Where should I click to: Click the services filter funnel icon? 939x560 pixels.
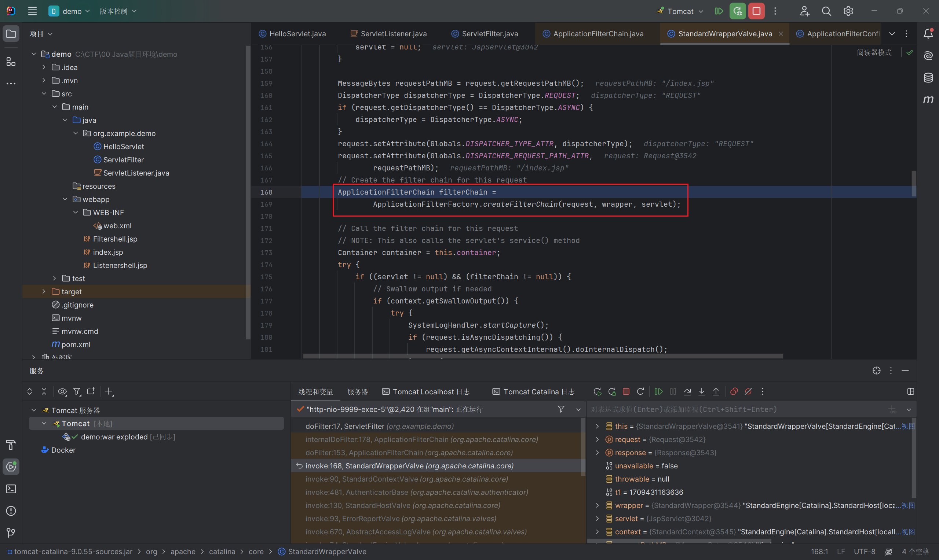click(x=77, y=392)
